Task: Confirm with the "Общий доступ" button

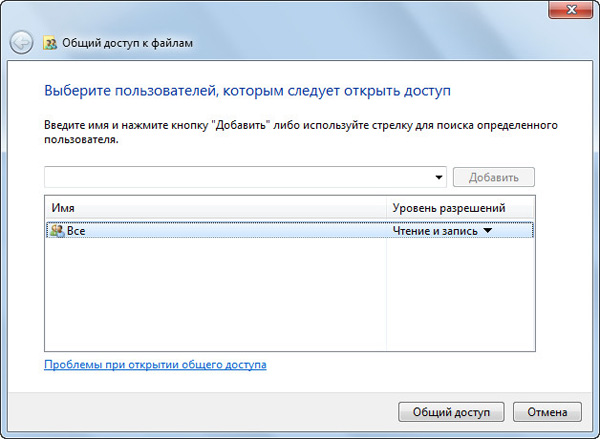Action: click(x=452, y=411)
